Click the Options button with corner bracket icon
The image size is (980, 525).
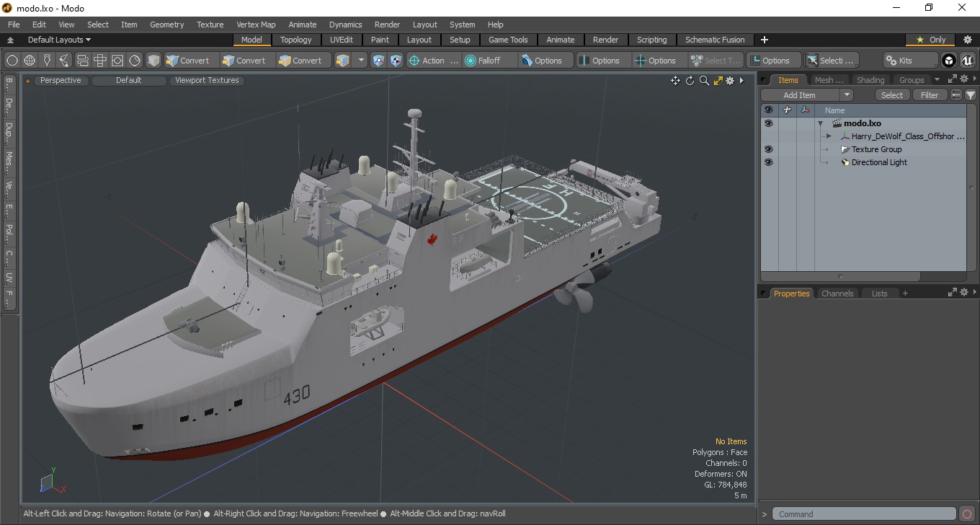(x=773, y=61)
